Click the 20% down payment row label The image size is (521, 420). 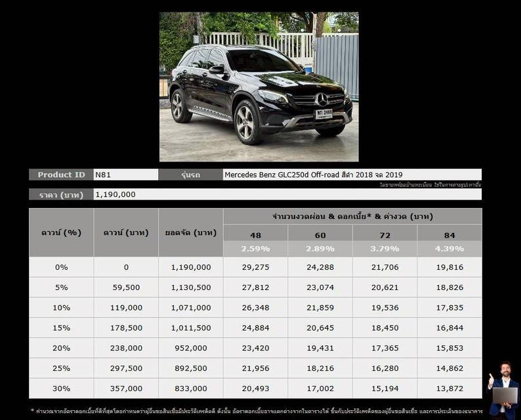[x=61, y=348]
